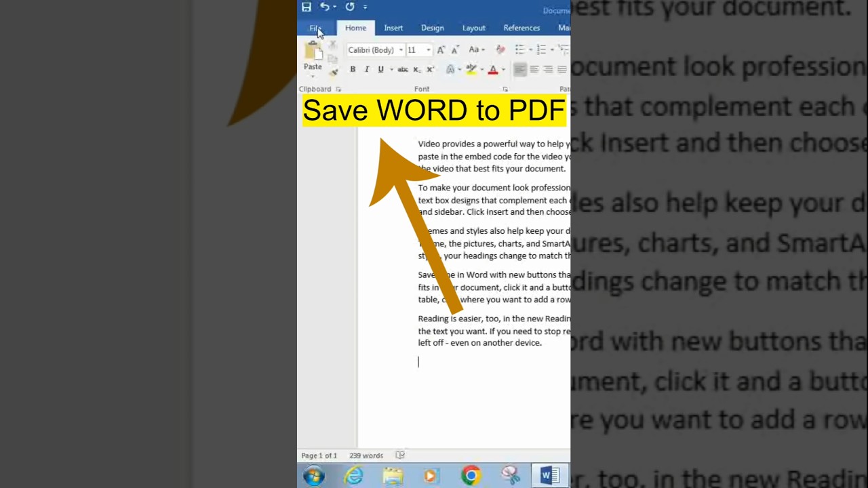
Task: Toggle Superscript formatting
Action: [x=430, y=69]
